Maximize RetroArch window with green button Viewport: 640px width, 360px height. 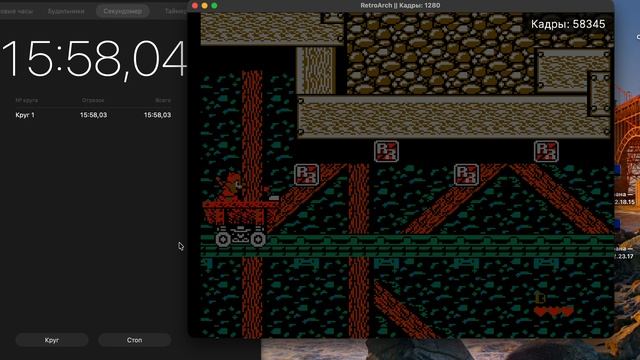tap(214, 5)
